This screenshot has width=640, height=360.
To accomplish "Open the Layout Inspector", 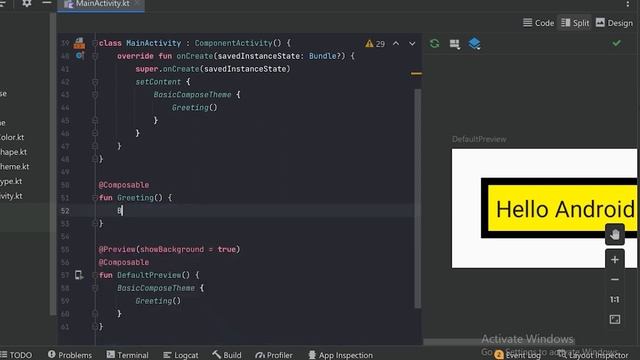I will [x=593, y=355].
